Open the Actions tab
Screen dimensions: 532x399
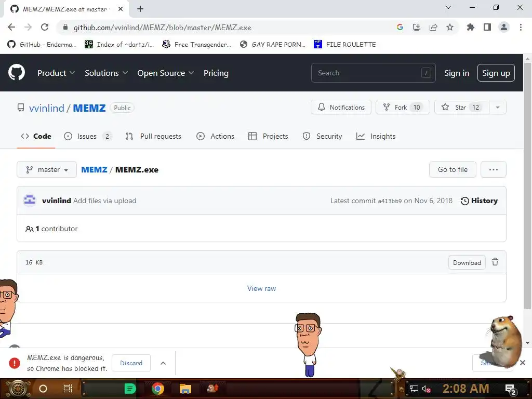215,136
